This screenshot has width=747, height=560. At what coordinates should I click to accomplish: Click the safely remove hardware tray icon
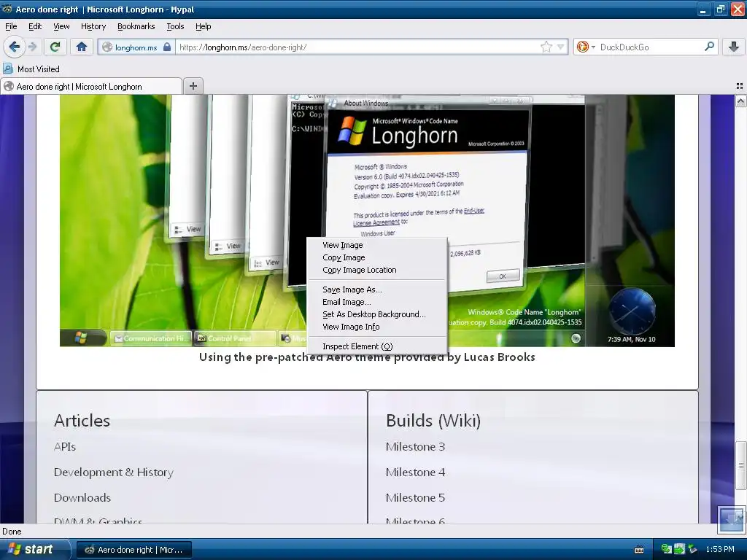click(692, 549)
